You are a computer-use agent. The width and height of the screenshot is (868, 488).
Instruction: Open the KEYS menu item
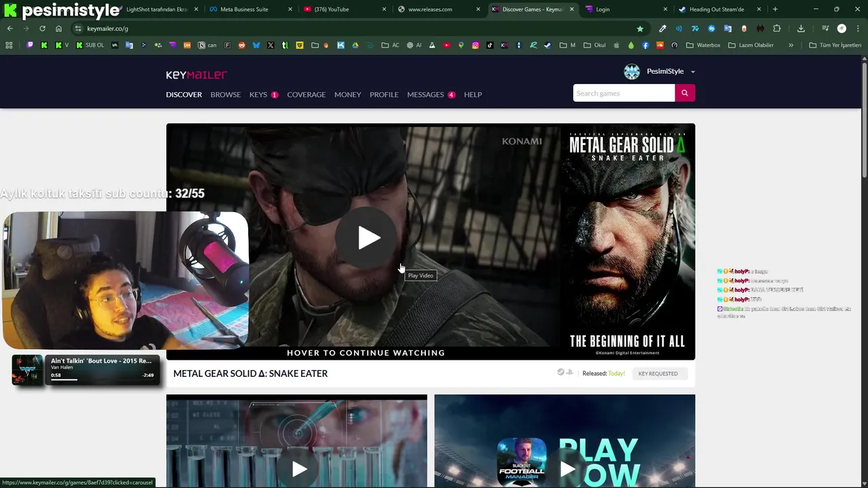click(x=264, y=94)
